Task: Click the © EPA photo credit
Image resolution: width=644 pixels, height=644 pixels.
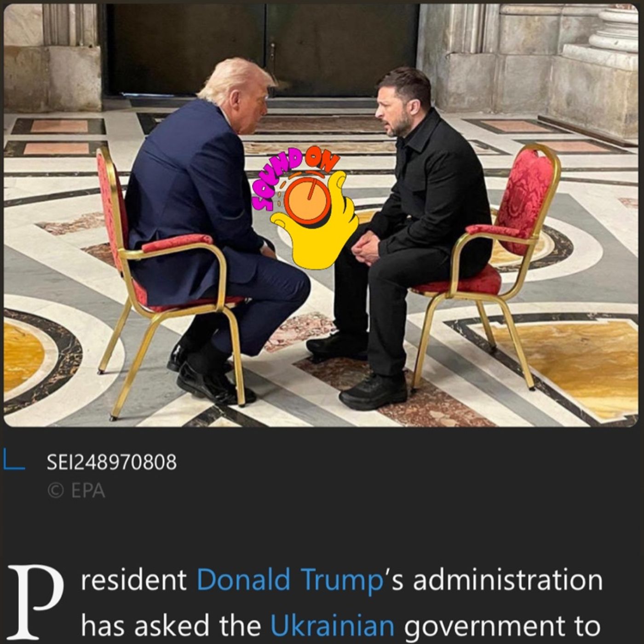Action: pyautogui.click(x=76, y=491)
